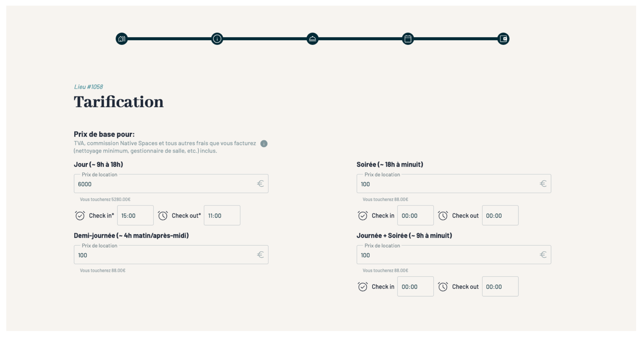644x337 pixels.
Task: Go to the info step icon
Action: [217, 39]
